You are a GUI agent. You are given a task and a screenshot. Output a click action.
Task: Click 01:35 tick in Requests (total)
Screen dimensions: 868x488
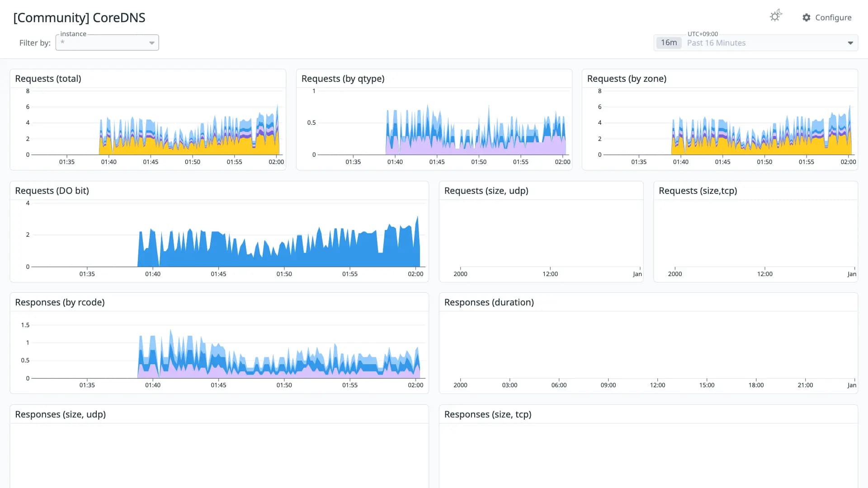[67, 162]
